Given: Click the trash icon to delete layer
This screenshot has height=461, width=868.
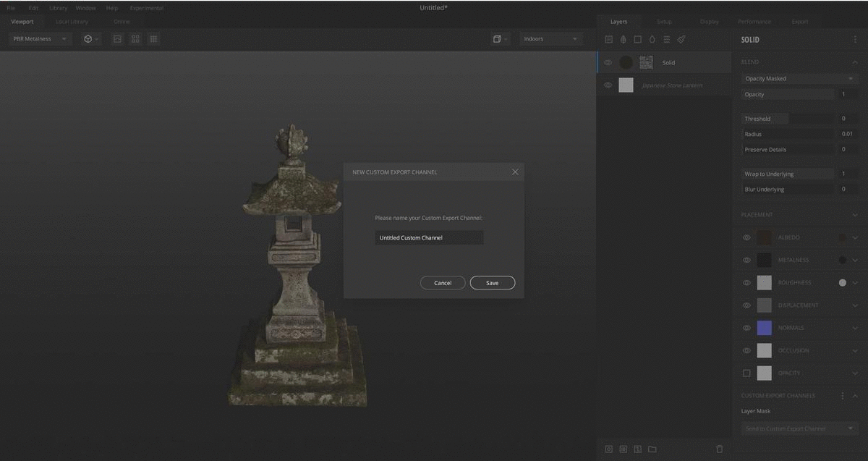Looking at the screenshot, I should click(719, 449).
